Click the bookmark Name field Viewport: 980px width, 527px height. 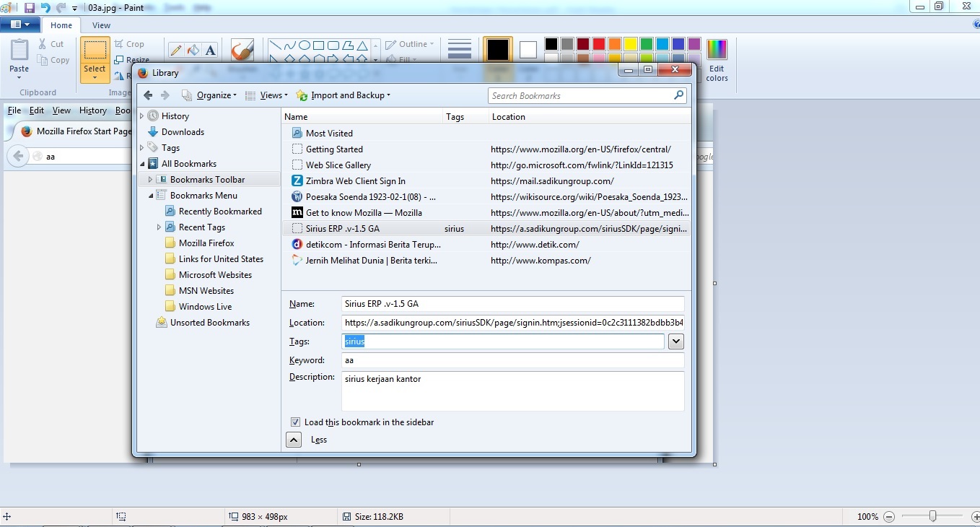click(513, 304)
